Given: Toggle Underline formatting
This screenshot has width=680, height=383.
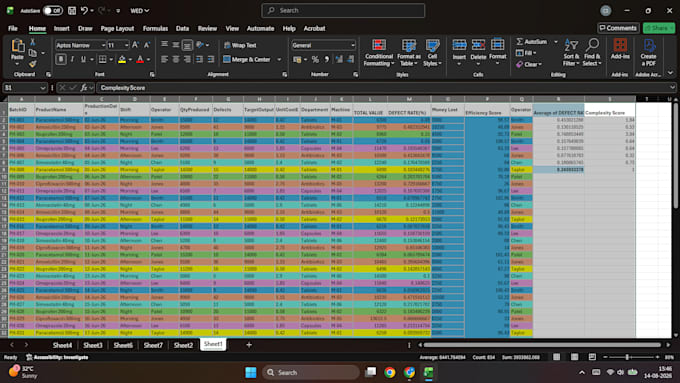Looking at the screenshot, I should (x=83, y=59).
